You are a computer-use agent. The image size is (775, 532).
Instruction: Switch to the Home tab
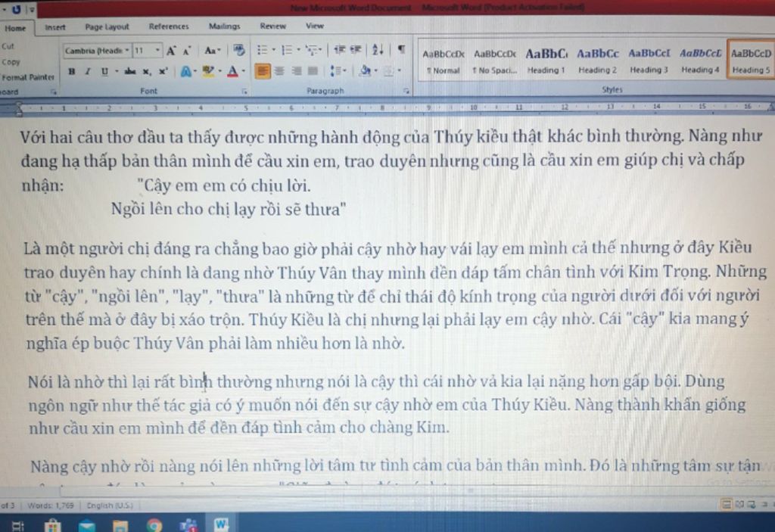tap(15, 28)
